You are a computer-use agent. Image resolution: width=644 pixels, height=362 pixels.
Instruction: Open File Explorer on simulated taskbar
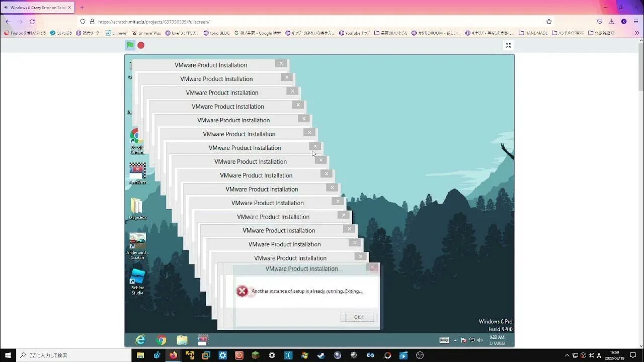coord(182,340)
